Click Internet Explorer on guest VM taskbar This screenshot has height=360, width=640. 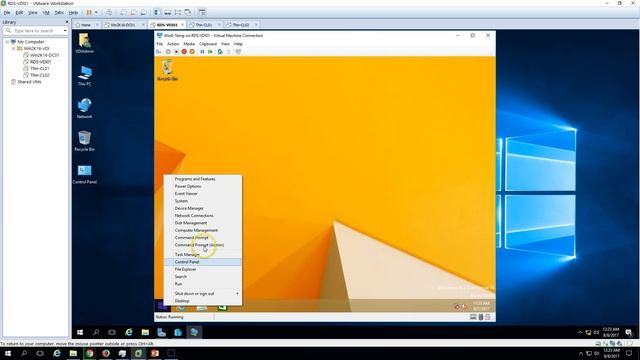click(x=181, y=307)
